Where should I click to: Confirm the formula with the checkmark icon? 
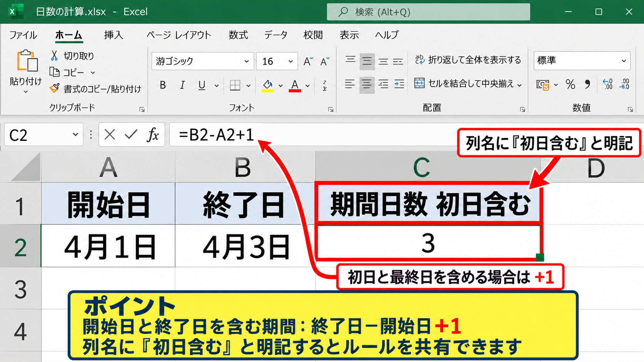pos(131,135)
